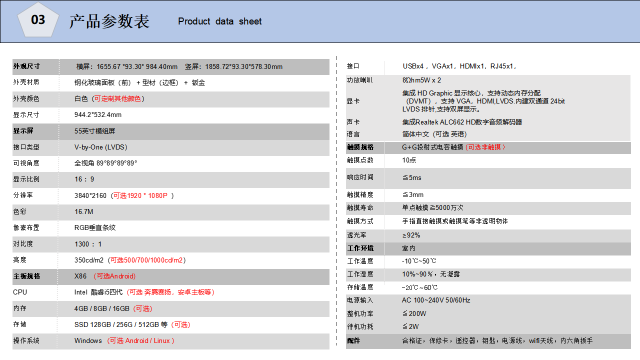Click the power value "≤200W"
Viewport: 640px width, 360px height.
[x=414, y=313]
